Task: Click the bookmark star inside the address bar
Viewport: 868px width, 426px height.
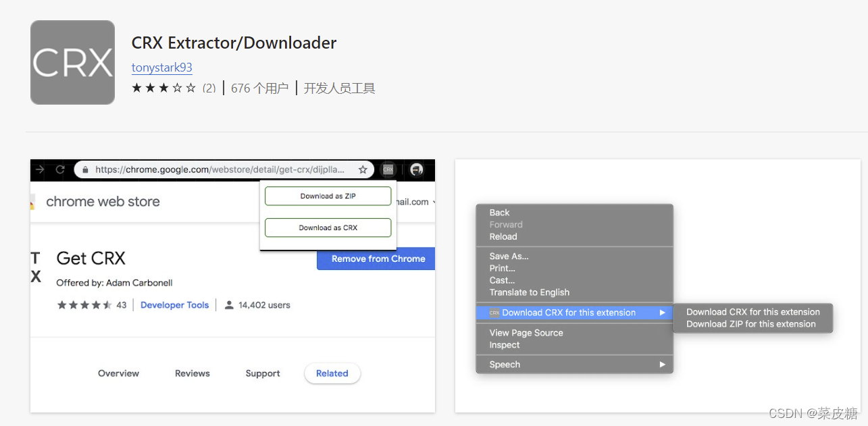Action: pyautogui.click(x=363, y=169)
